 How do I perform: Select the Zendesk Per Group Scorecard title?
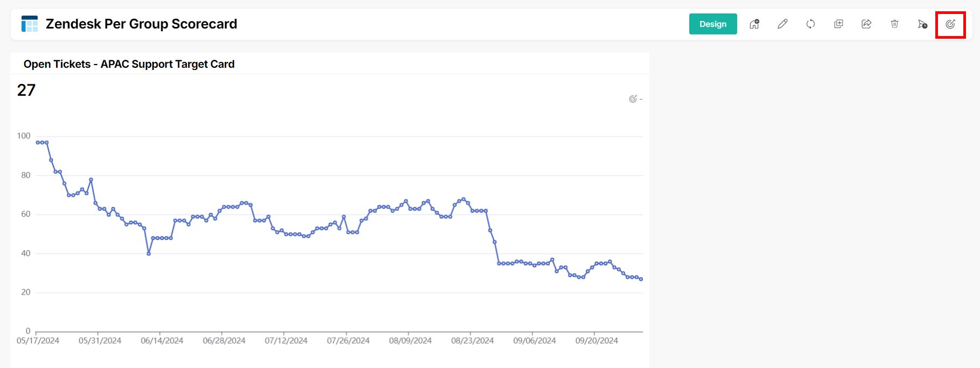pyautogui.click(x=141, y=24)
